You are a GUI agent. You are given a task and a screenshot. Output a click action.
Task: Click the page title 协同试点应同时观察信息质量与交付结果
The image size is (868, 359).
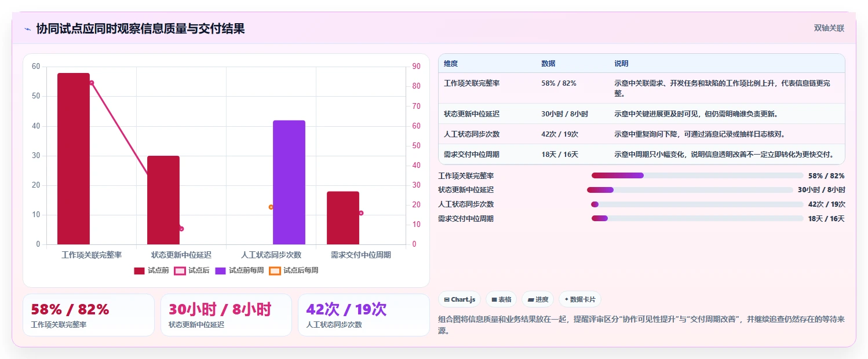[x=140, y=29]
